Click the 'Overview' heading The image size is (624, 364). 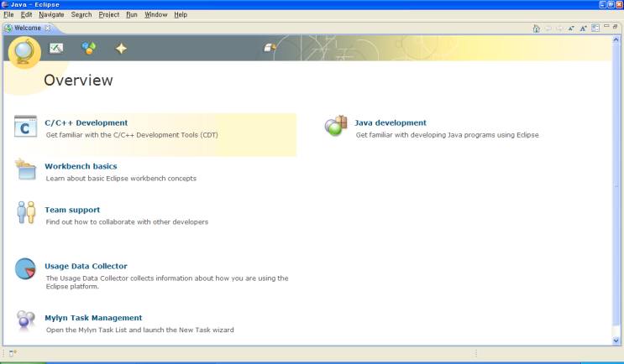pyautogui.click(x=78, y=81)
